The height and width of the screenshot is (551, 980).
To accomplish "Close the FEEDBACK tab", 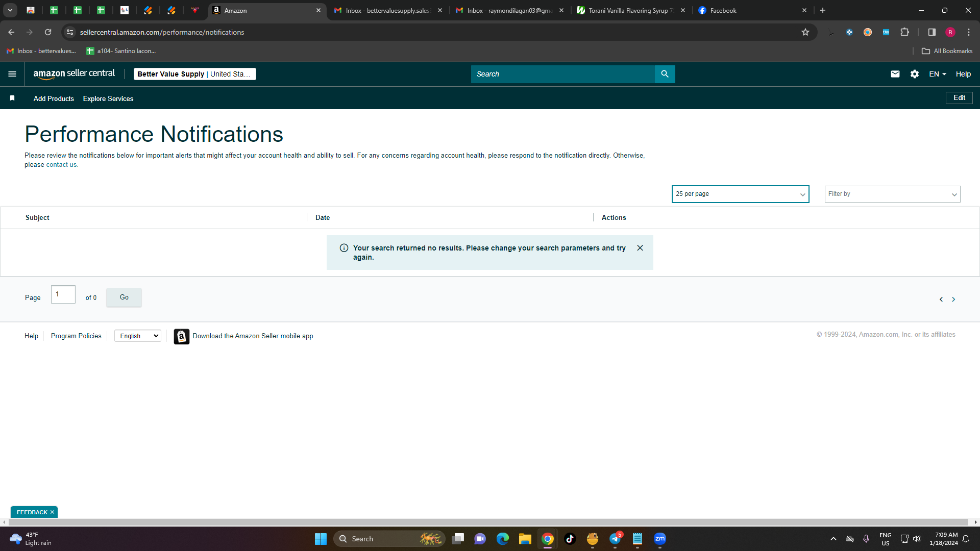I will pyautogui.click(x=52, y=512).
